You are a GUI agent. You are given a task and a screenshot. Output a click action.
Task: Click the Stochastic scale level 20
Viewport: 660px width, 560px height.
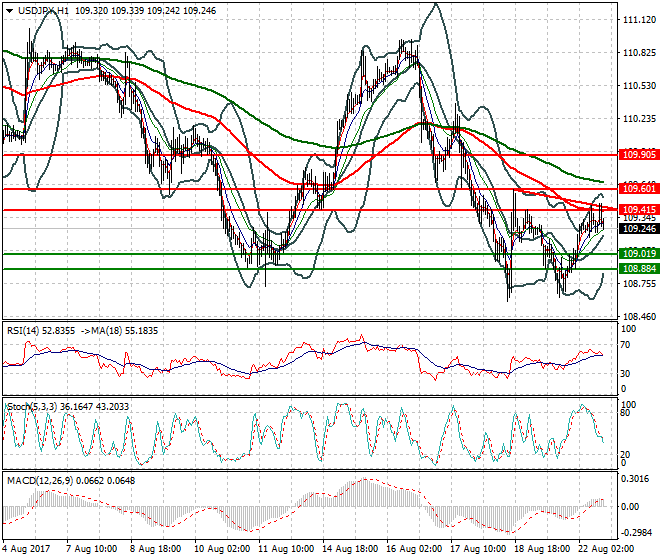626,455
